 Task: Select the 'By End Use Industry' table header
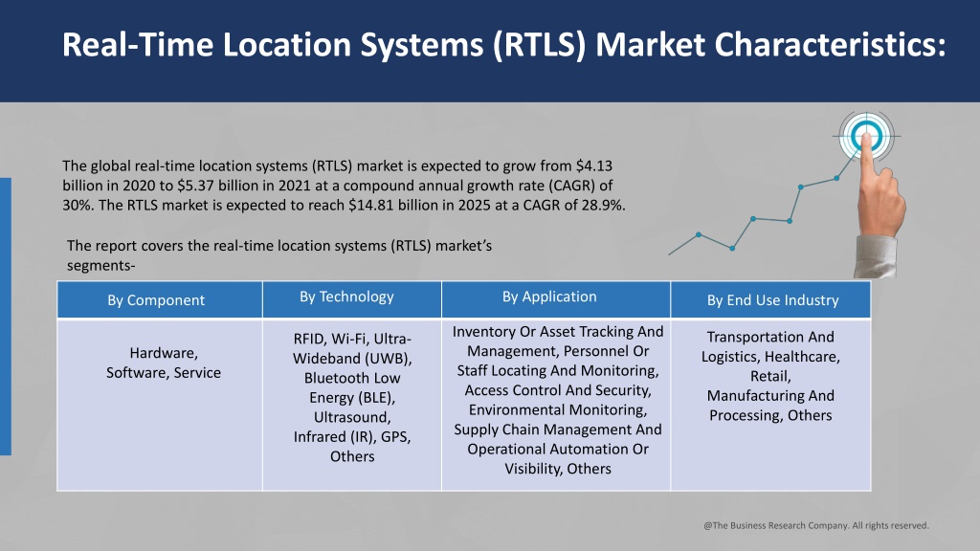click(x=770, y=299)
